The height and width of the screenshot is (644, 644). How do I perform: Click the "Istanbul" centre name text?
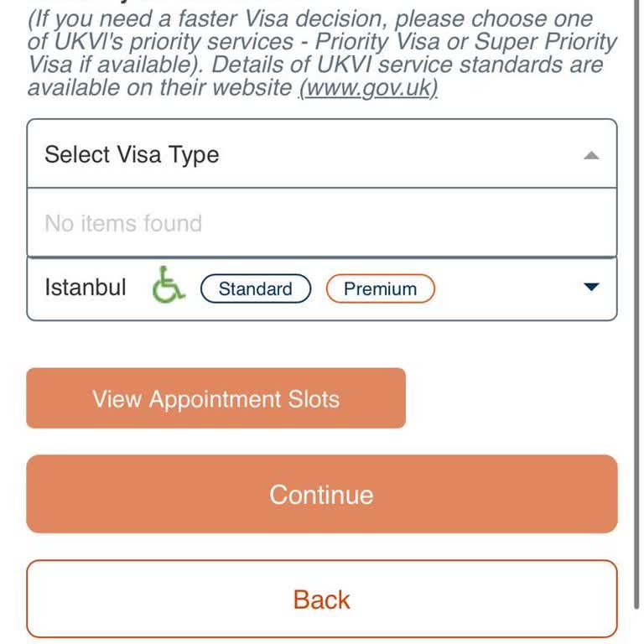[86, 288]
